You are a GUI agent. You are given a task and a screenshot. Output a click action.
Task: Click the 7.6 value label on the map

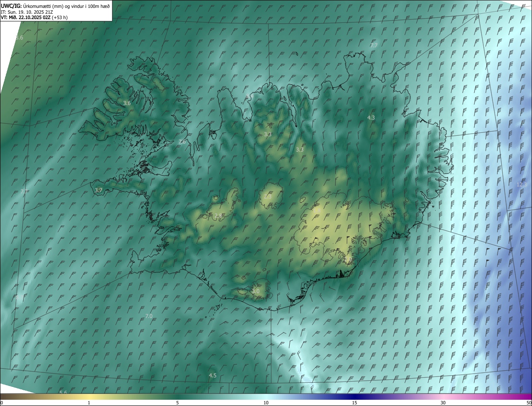[x=182, y=142]
